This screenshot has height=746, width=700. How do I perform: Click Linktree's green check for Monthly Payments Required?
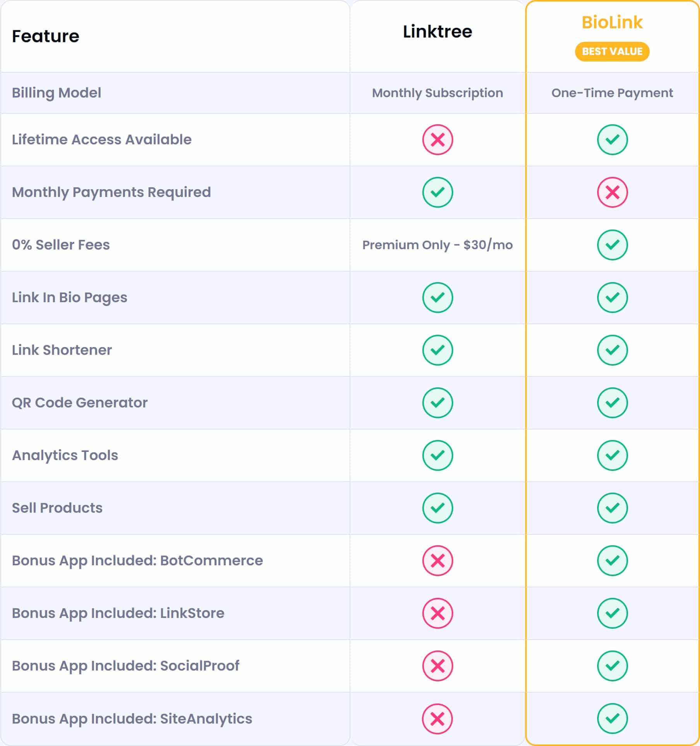(437, 192)
